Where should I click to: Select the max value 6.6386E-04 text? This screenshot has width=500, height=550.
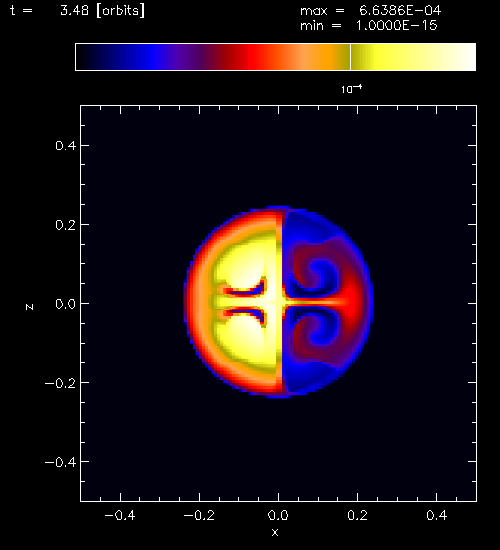pos(400,11)
